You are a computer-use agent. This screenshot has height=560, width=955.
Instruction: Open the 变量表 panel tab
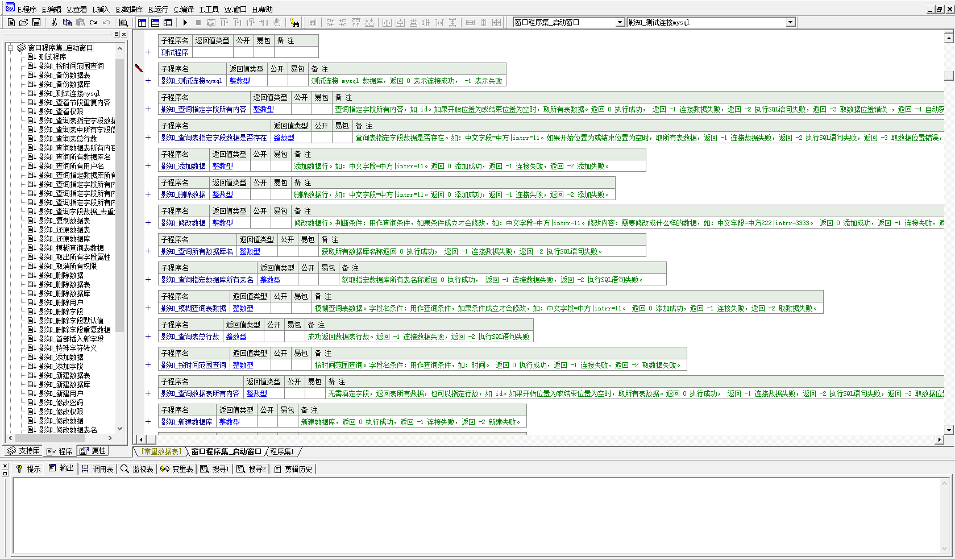[x=177, y=469]
